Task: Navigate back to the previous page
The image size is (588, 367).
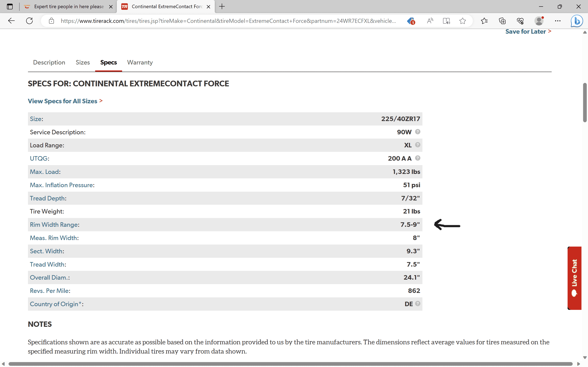Action: point(11,21)
